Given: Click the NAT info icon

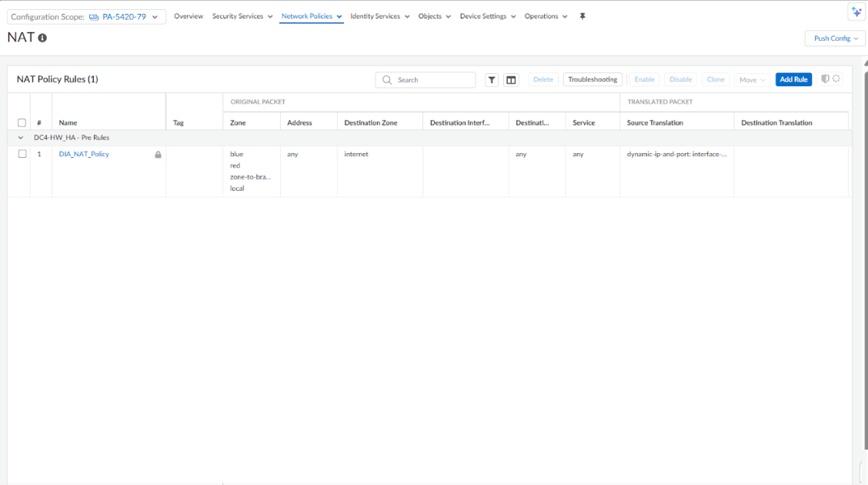Looking at the screenshot, I should tap(42, 38).
